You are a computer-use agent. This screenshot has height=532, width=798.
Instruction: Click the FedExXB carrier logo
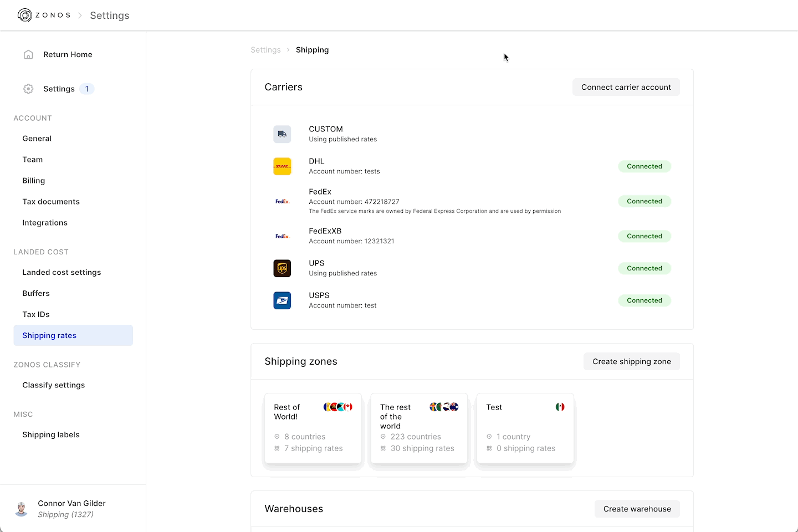[x=282, y=236]
